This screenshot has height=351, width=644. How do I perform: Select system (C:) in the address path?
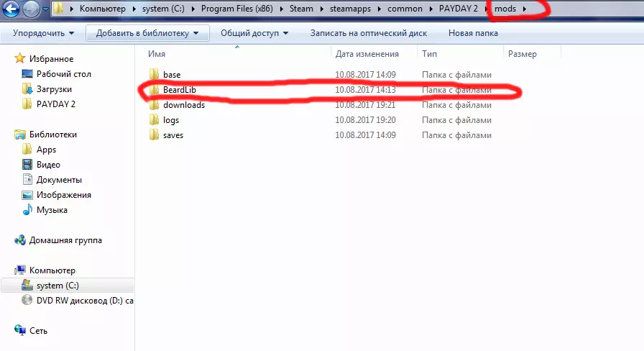(x=163, y=9)
